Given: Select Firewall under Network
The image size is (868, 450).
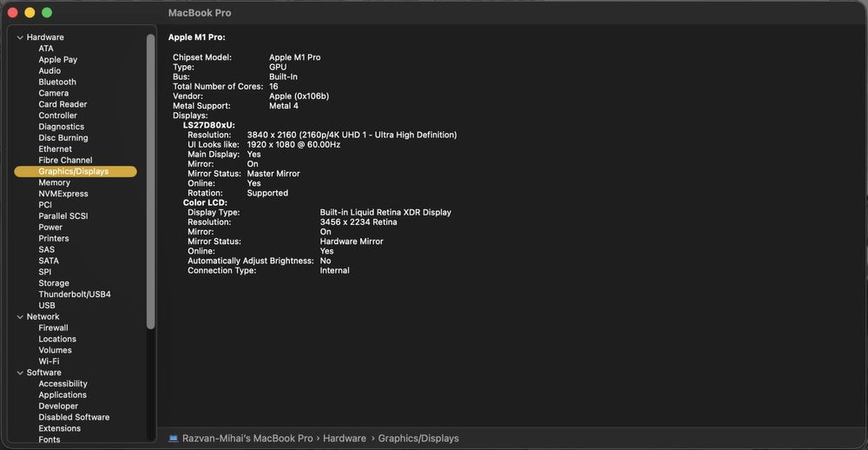Looking at the screenshot, I should tap(53, 328).
